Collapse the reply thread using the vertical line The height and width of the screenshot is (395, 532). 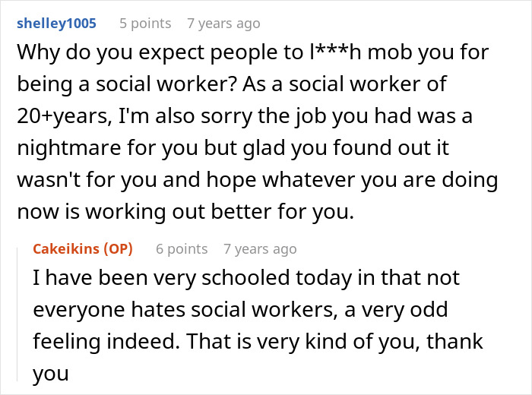point(17,314)
